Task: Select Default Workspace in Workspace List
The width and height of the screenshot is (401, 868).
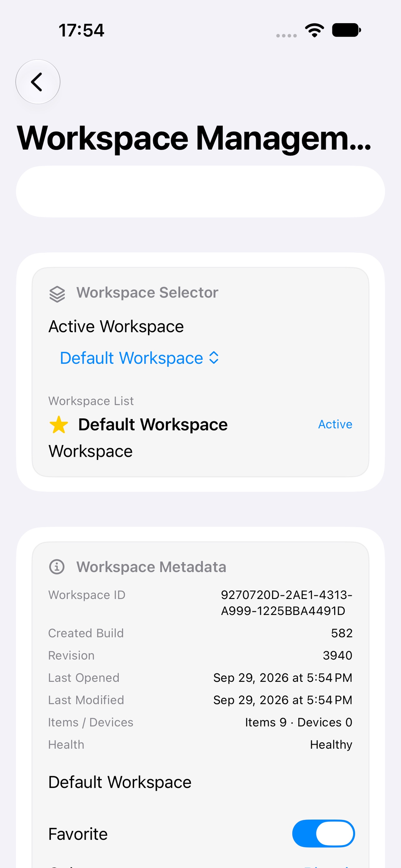Action: (x=153, y=425)
